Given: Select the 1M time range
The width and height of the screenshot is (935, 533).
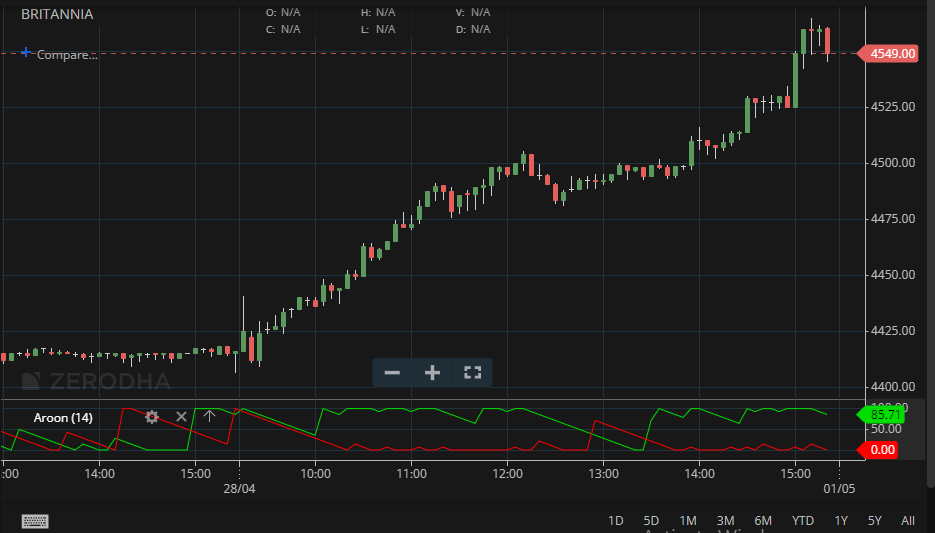Looking at the screenshot, I should [688, 520].
